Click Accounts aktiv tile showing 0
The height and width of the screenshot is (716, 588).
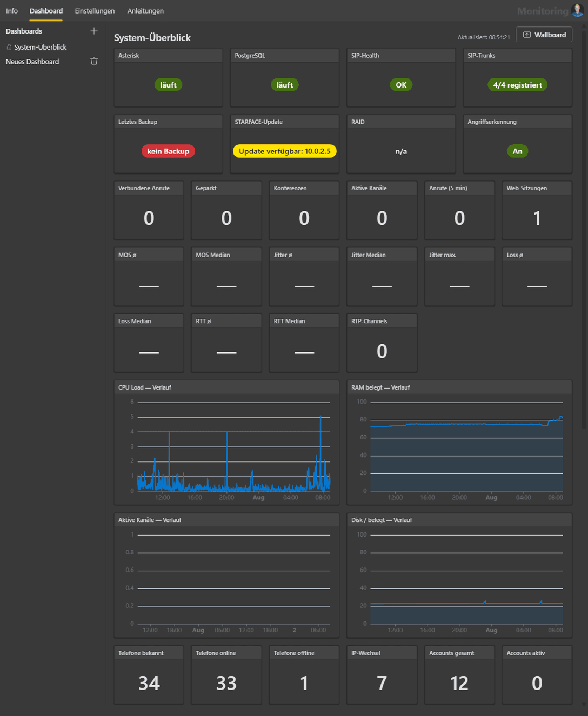click(537, 675)
